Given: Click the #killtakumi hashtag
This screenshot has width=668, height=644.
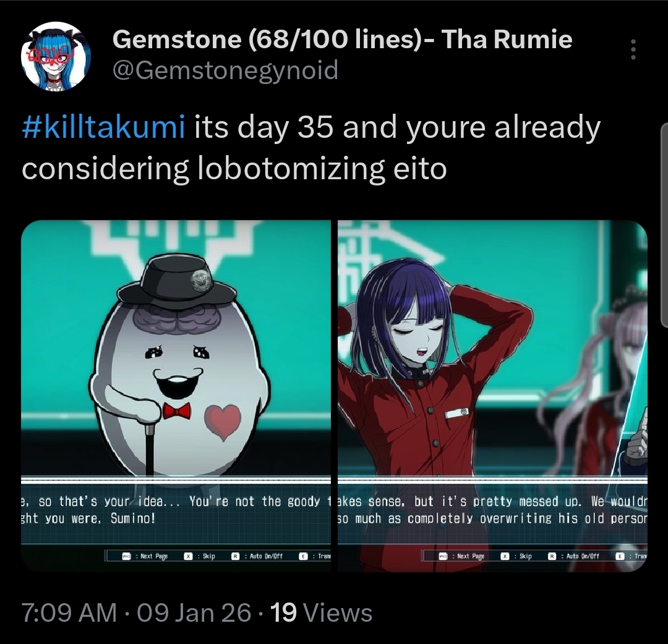Looking at the screenshot, I should pos(103,127).
